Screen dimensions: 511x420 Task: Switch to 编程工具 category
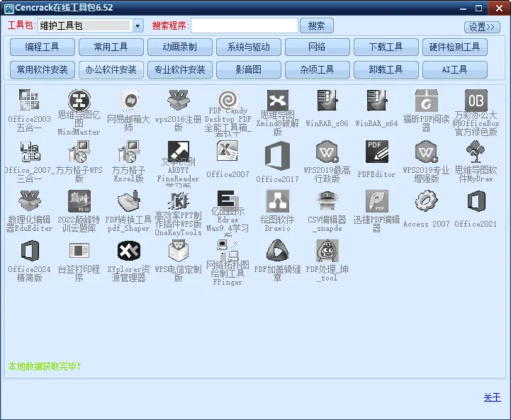click(43, 47)
